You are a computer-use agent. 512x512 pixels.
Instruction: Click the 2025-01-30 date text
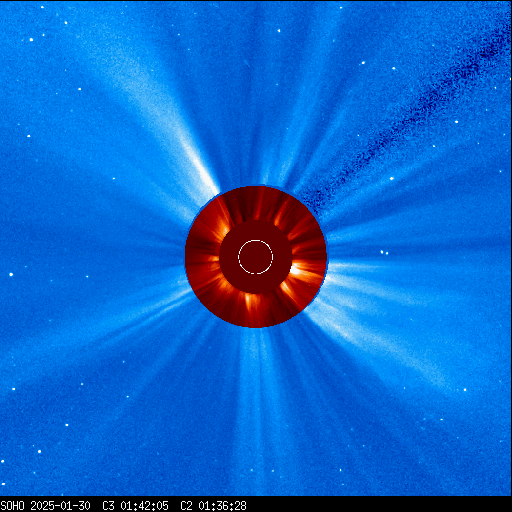(x=60, y=505)
